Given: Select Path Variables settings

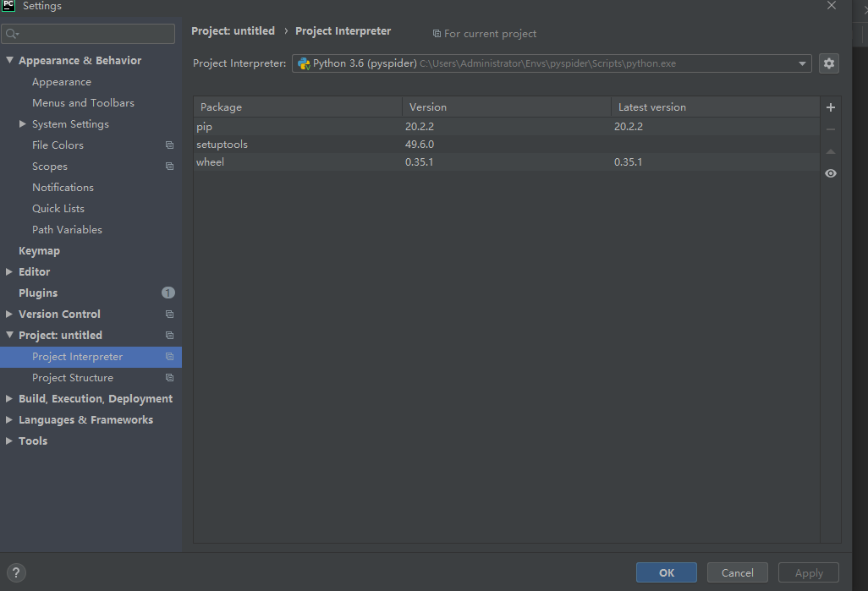Looking at the screenshot, I should tap(67, 230).
